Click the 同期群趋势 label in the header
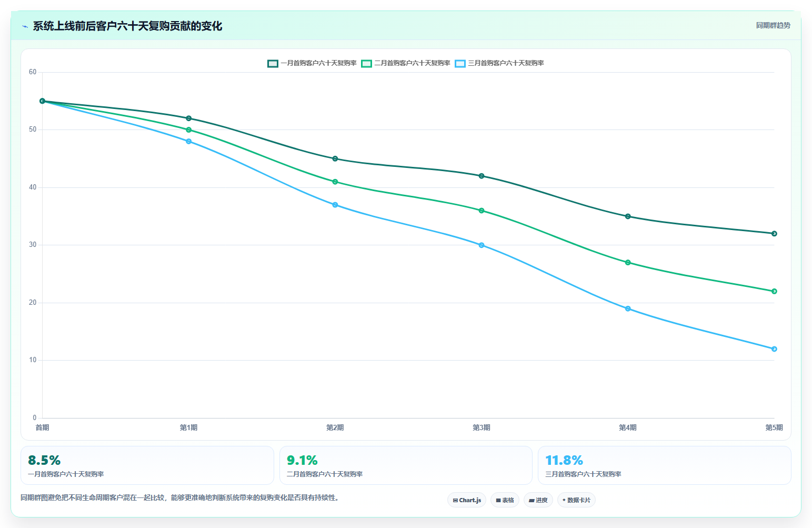 773,25
